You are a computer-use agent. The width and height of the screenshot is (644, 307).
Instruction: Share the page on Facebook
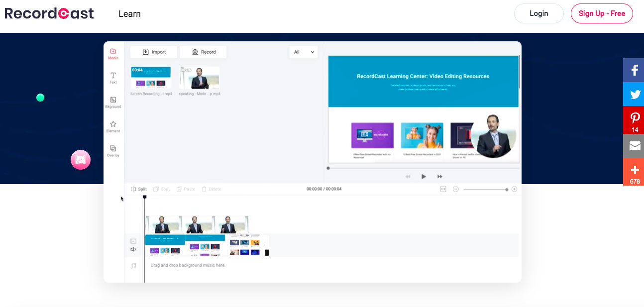[x=634, y=70]
